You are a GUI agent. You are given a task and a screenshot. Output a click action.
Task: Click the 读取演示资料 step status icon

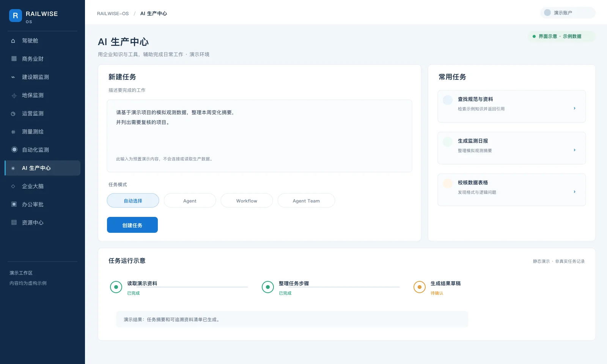pos(116,287)
